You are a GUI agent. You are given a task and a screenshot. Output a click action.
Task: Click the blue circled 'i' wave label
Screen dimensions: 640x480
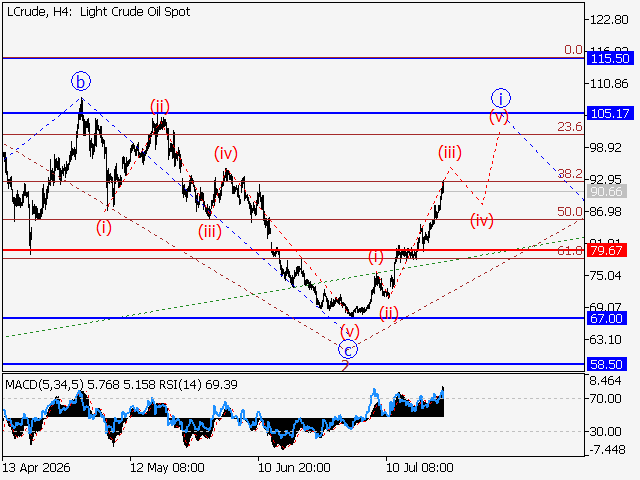click(x=500, y=98)
